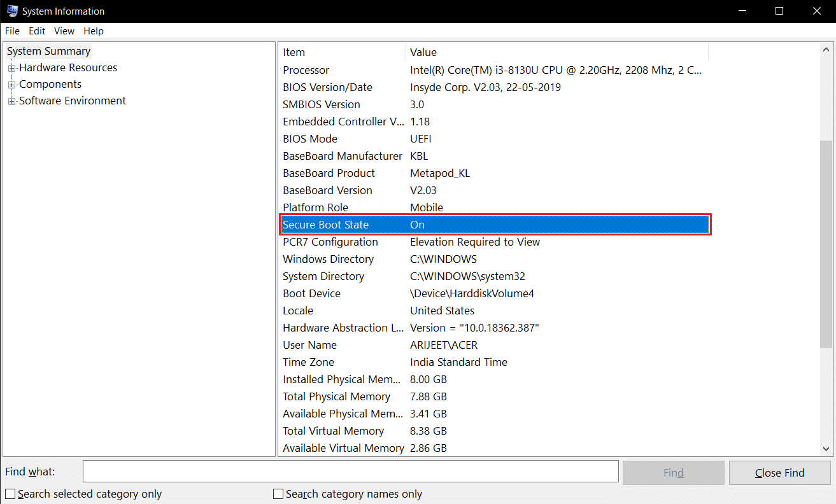Click the Metapod_KL value
This screenshot has width=836, height=504.
(440, 173)
